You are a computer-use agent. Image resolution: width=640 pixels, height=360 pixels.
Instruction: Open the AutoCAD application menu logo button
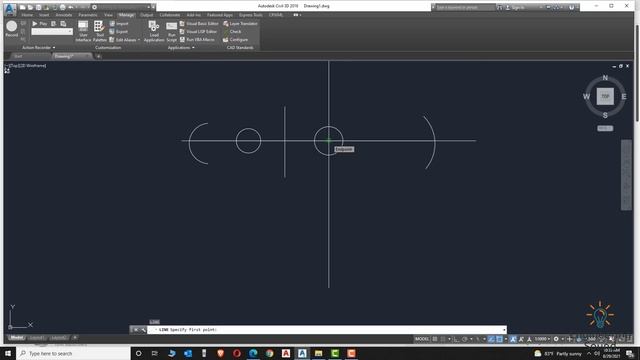coord(10,9)
